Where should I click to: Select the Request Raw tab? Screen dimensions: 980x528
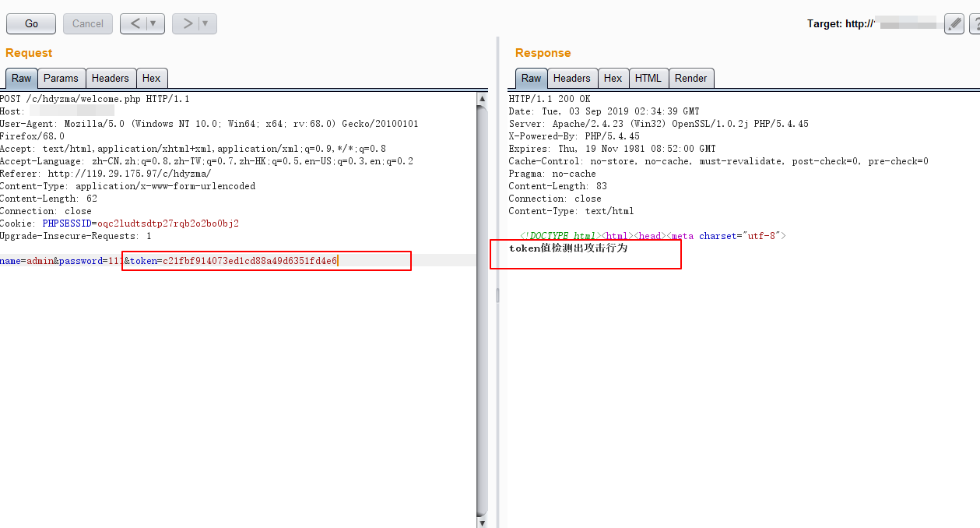point(22,78)
